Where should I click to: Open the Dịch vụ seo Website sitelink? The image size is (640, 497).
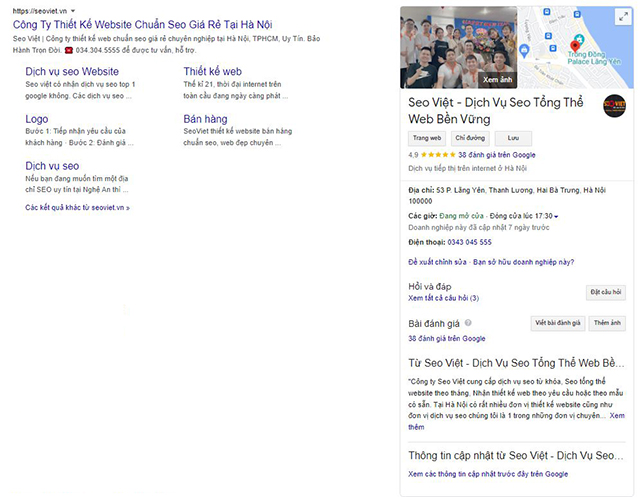coord(72,72)
